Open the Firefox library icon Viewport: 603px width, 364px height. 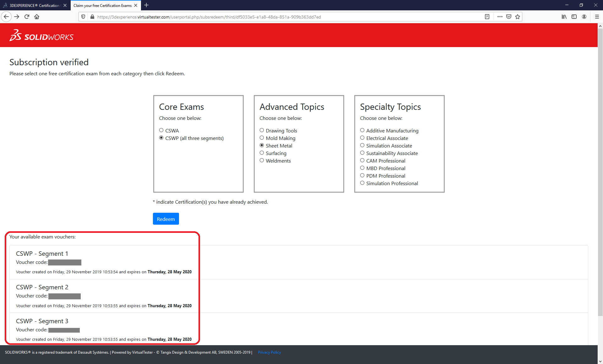tap(564, 17)
